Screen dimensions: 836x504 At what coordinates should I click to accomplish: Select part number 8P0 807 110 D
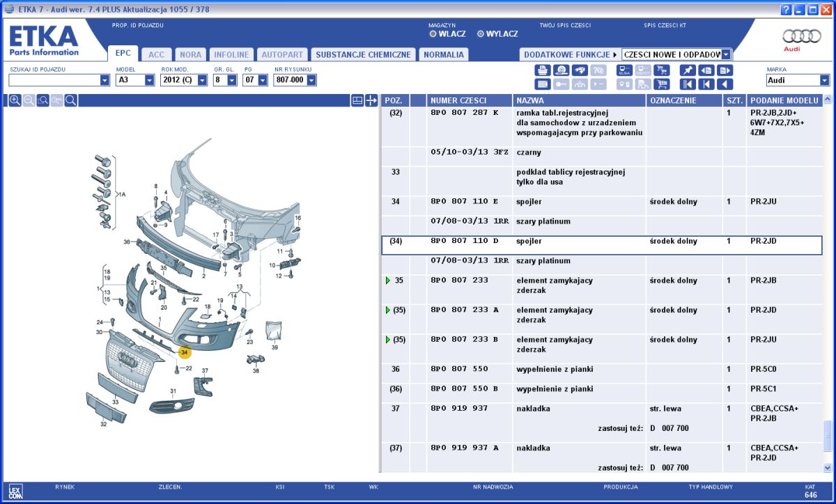pyautogui.click(x=465, y=241)
